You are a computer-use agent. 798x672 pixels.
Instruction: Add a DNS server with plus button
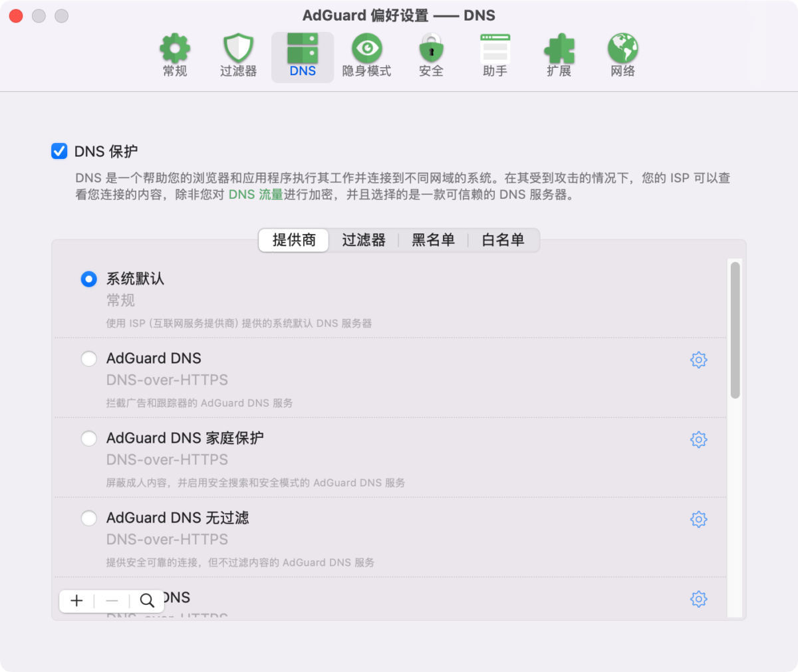tap(77, 601)
